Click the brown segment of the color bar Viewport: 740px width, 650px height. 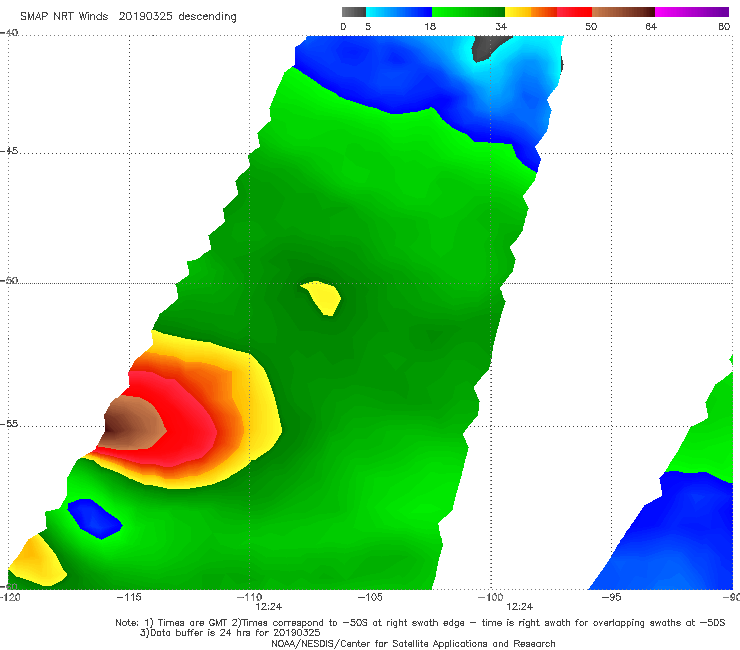pos(623,12)
